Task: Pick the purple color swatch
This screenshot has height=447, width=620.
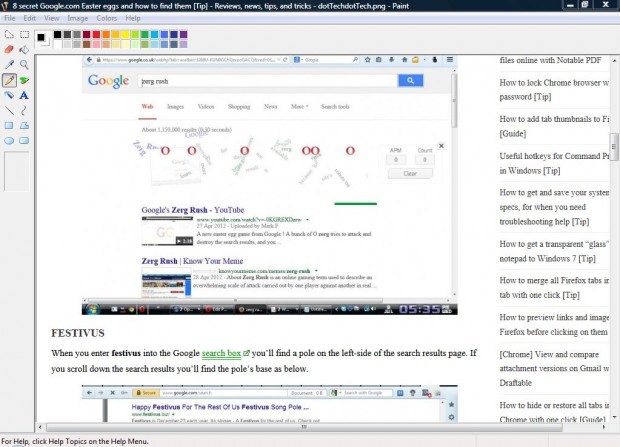Action: pyautogui.click(x=183, y=34)
